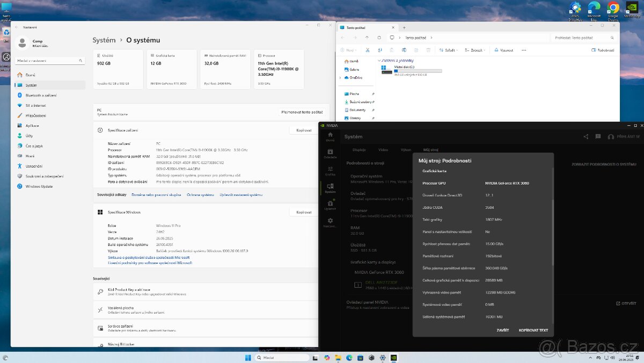Open Google Chrome desktop shortcut
The width and height of the screenshot is (644, 363).
coord(613,10)
